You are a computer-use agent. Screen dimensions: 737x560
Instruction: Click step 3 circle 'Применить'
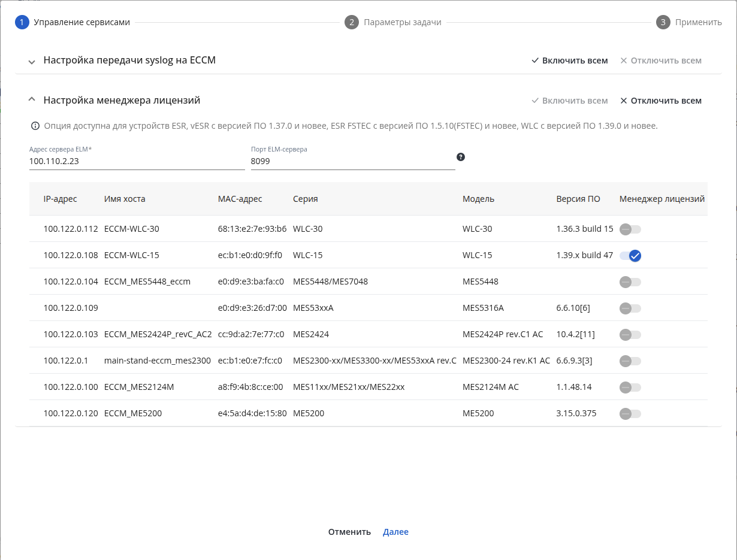(x=663, y=22)
